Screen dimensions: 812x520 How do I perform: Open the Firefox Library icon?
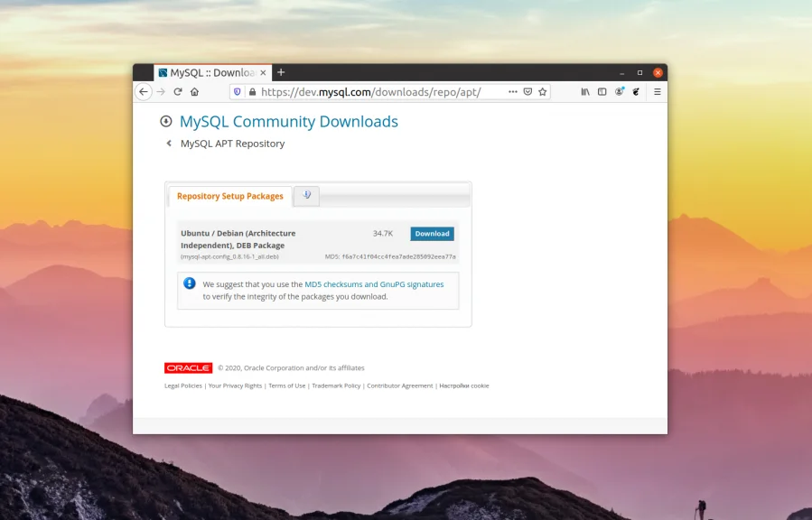pos(585,91)
